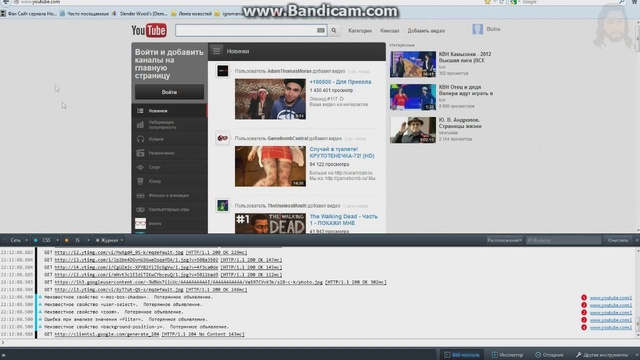Click the Инспектор tool icon
640x360 pixels.
[x=494, y=355]
